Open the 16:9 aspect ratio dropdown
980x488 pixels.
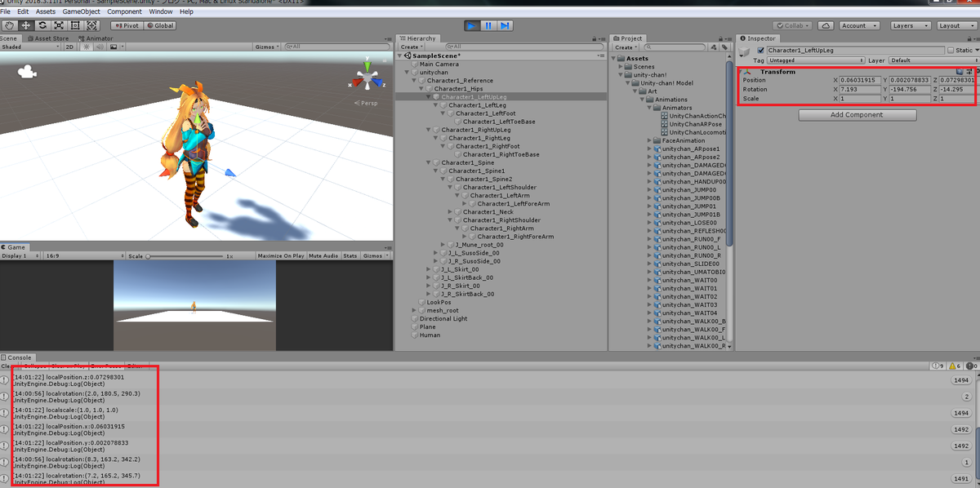[x=82, y=256]
